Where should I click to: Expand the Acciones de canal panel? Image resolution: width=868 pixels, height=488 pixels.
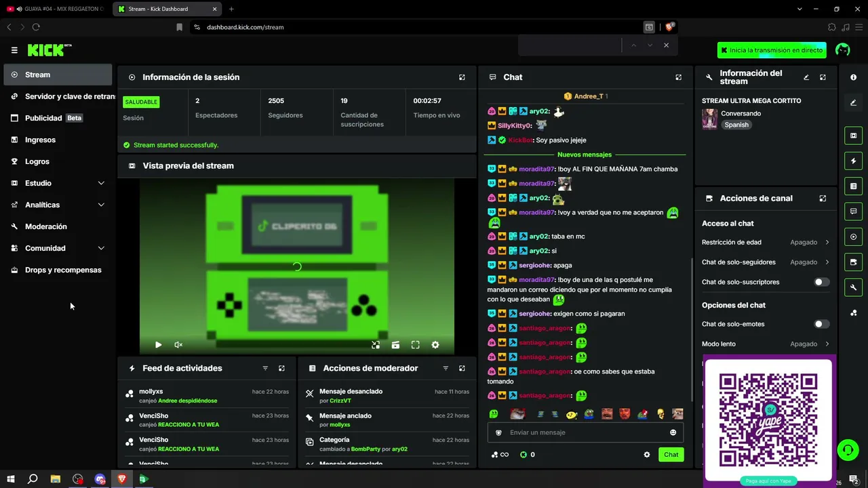[x=823, y=199]
